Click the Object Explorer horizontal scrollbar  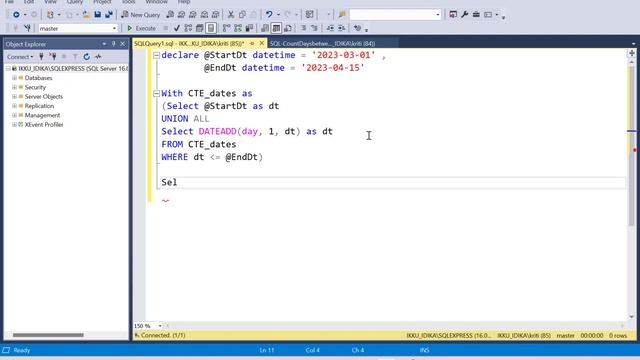(48, 335)
